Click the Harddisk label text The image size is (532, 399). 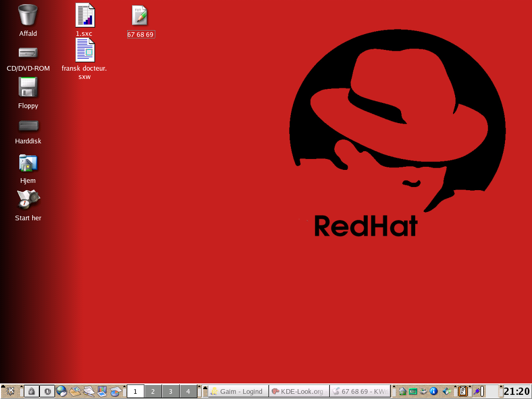tap(28, 141)
